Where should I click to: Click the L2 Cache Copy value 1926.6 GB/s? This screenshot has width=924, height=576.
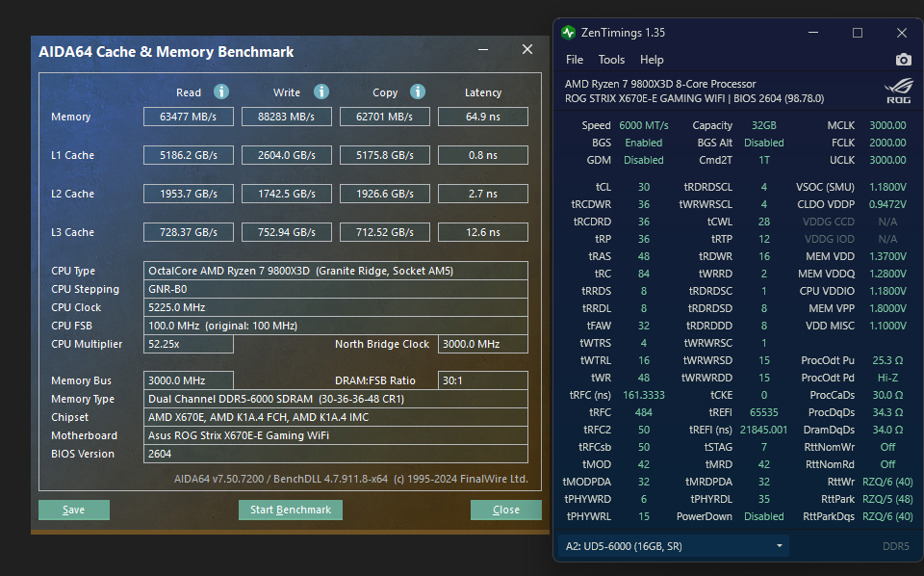click(x=385, y=194)
